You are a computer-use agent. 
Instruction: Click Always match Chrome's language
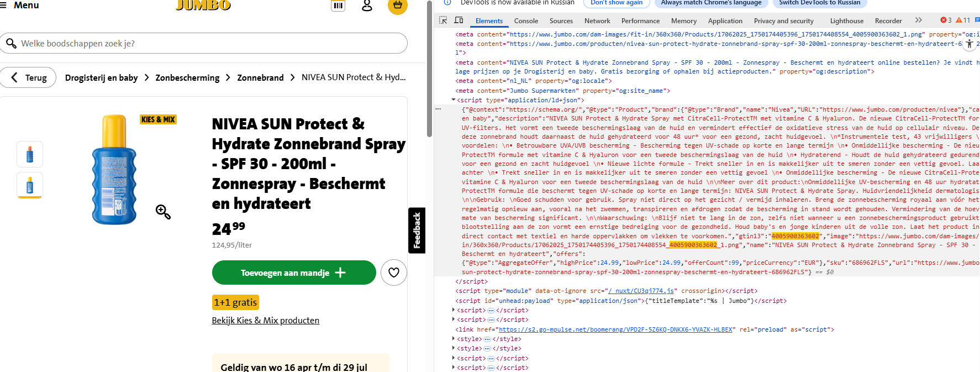point(711,3)
